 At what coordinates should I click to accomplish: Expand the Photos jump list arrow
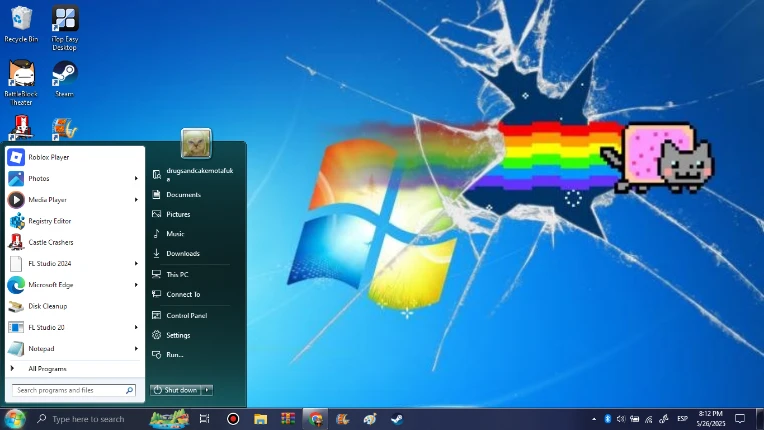point(136,179)
